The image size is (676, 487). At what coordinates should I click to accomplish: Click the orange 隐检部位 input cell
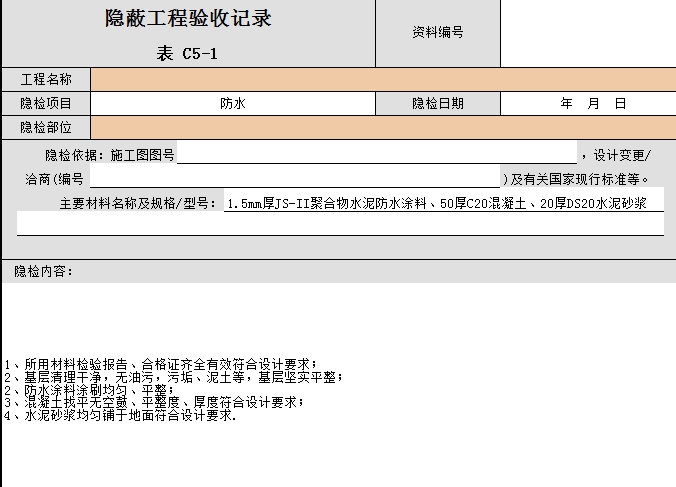tap(383, 128)
